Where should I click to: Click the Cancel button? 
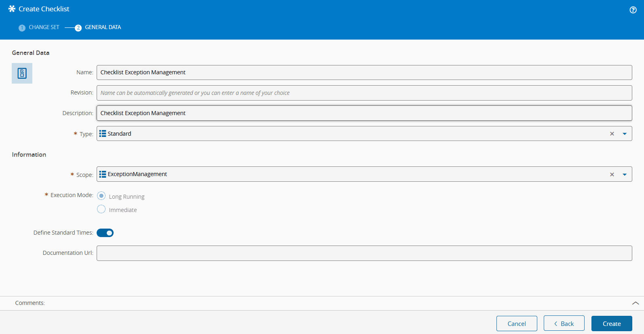(x=517, y=323)
